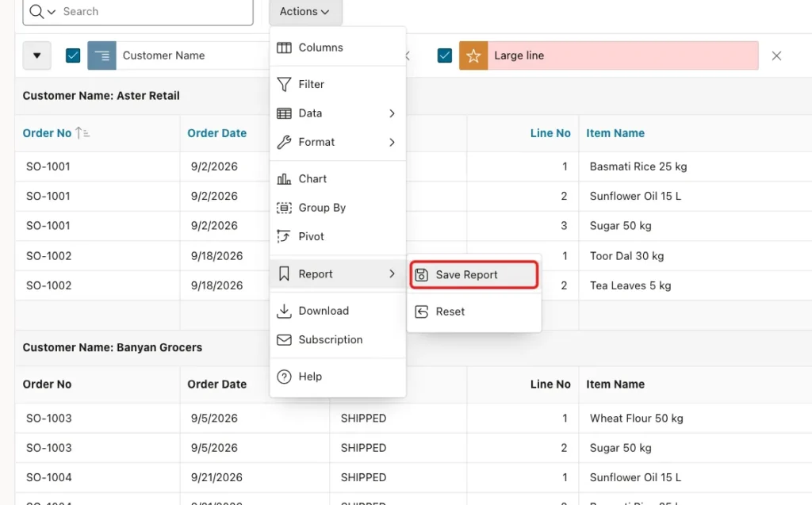Focus the Search input field
The image size is (812, 505).
[x=155, y=11]
